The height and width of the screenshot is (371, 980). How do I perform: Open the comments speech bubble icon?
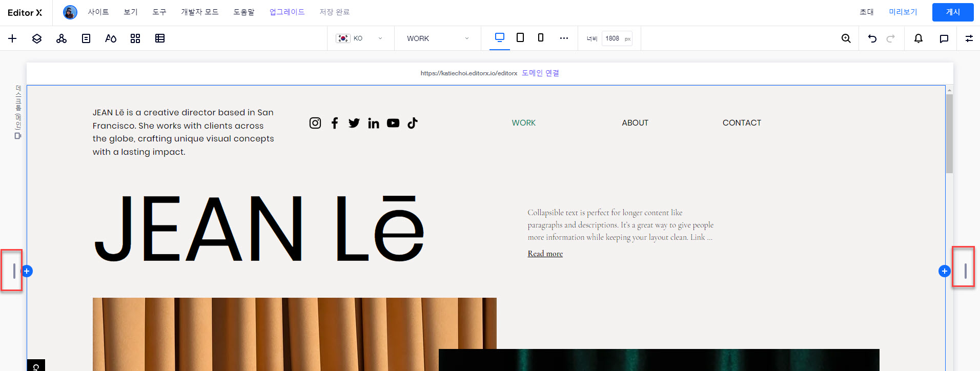point(944,38)
